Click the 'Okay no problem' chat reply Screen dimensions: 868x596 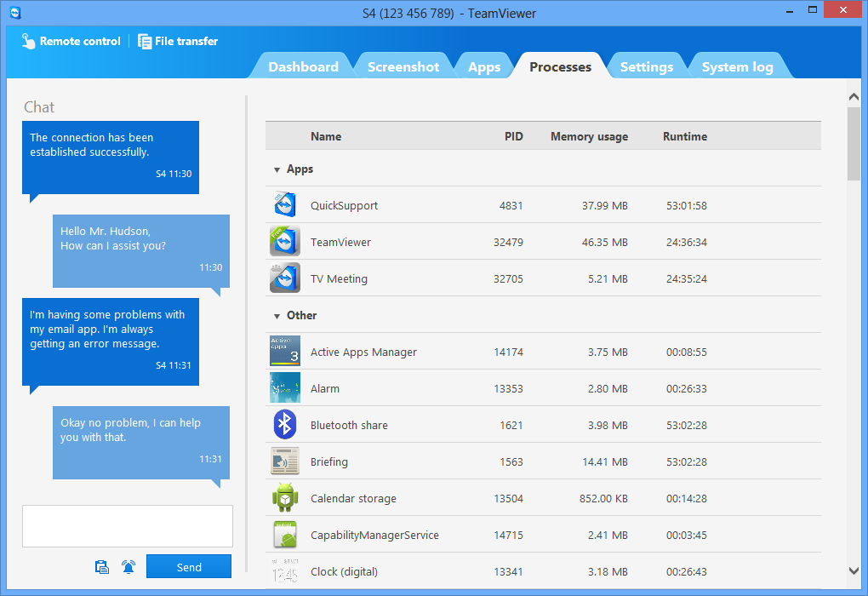coord(141,443)
